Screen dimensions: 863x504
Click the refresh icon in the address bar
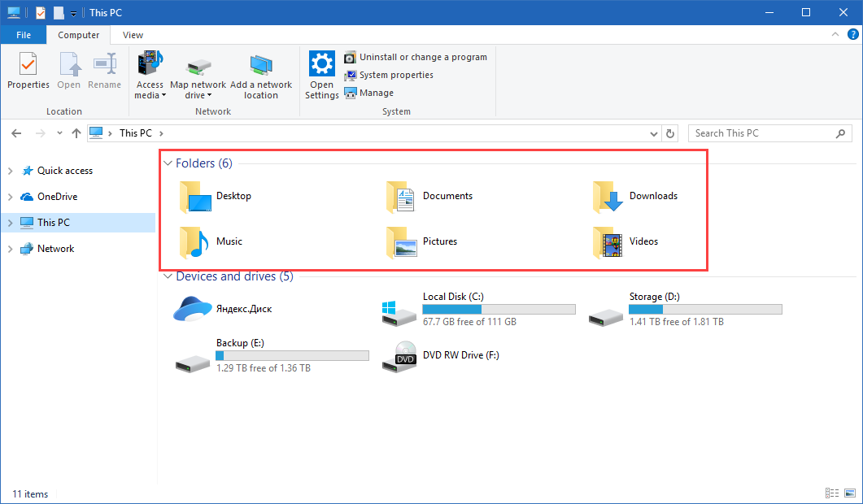click(669, 133)
